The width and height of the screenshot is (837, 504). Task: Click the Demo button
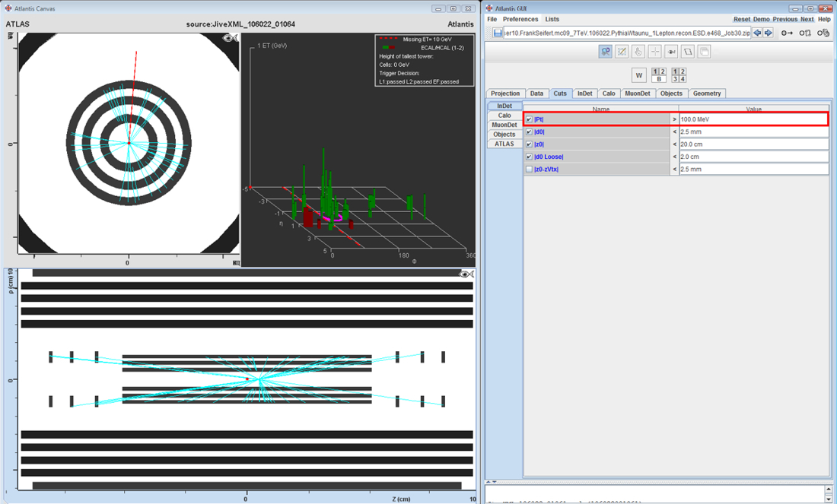click(x=761, y=19)
